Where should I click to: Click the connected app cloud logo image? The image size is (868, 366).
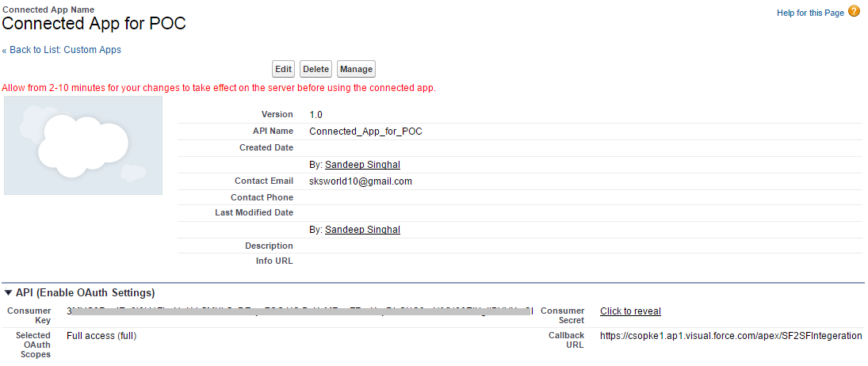(x=83, y=146)
